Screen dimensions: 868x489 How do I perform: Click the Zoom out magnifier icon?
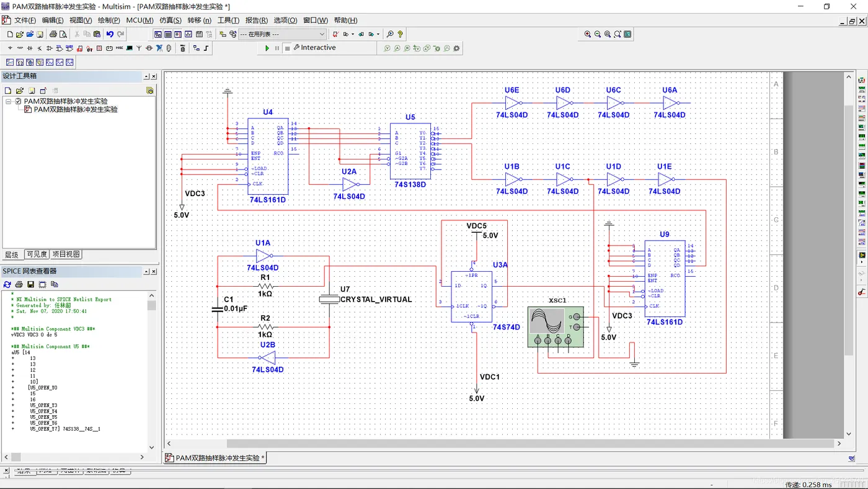tap(597, 34)
